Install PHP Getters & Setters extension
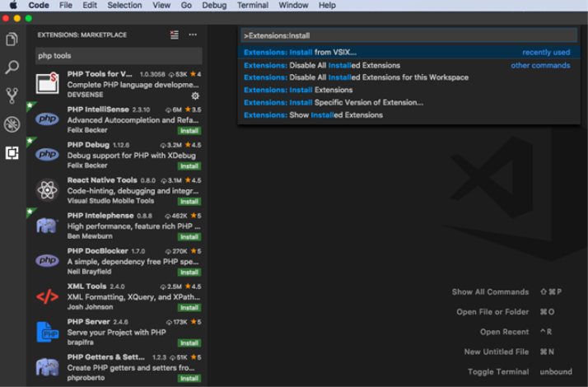The height and width of the screenshot is (387, 588). pyautogui.click(x=189, y=378)
